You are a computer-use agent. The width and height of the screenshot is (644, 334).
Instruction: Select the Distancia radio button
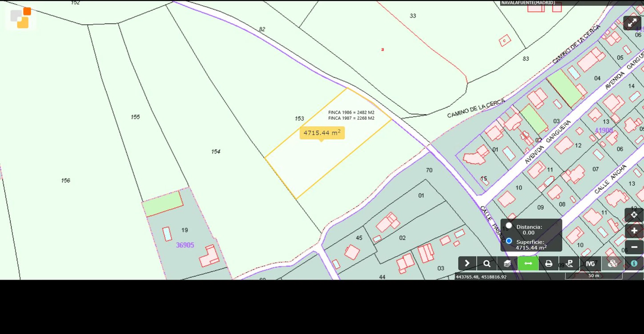pos(509,226)
